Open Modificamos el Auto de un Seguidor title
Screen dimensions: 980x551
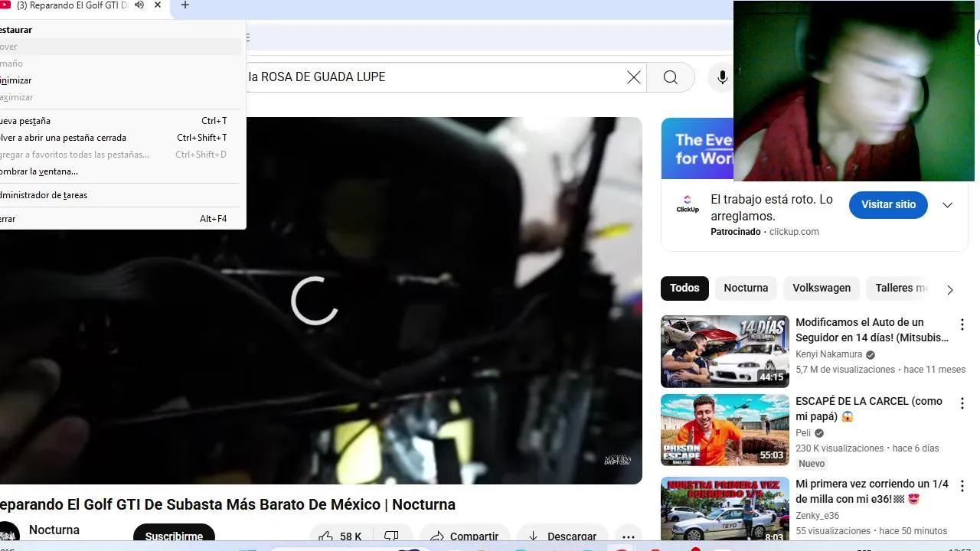click(x=872, y=330)
